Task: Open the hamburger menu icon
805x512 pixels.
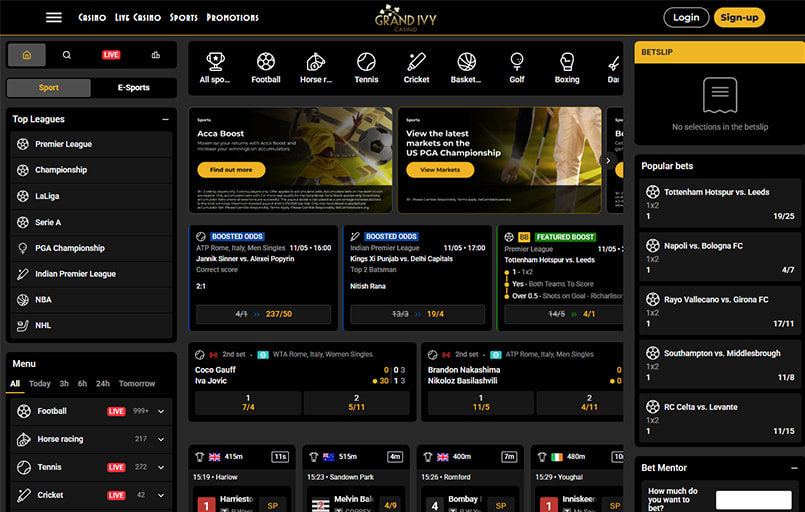Action: coord(53,17)
